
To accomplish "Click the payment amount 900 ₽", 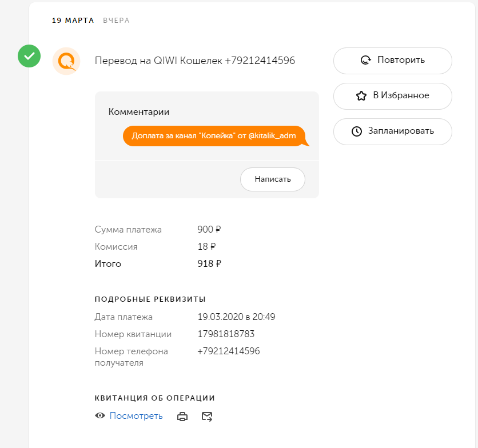I will (x=209, y=230).
